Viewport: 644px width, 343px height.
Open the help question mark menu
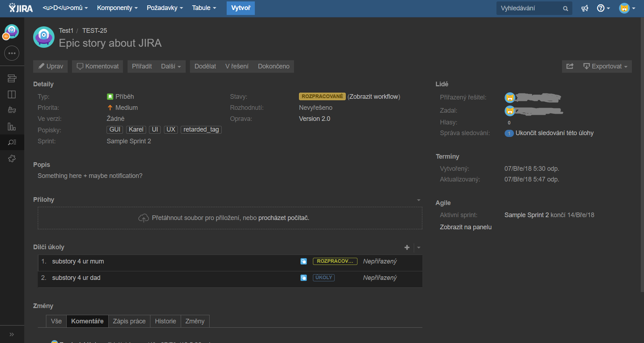coord(603,8)
